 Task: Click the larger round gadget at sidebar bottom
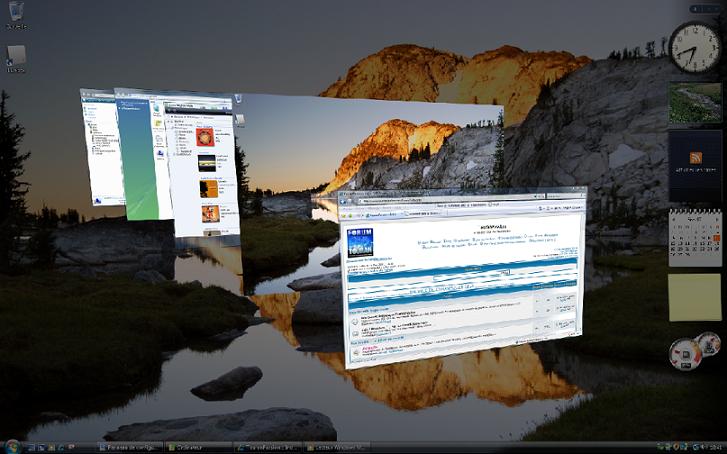(x=685, y=354)
